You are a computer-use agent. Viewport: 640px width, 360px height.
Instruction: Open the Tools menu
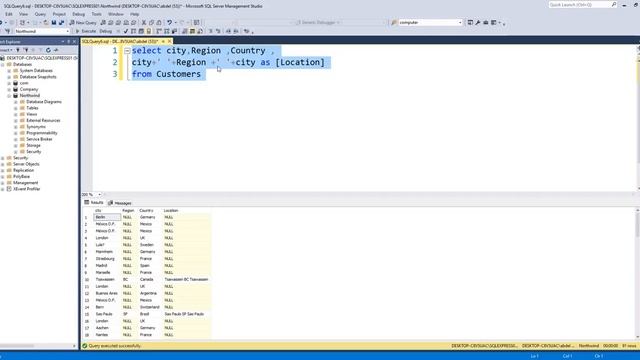click(96, 14)
